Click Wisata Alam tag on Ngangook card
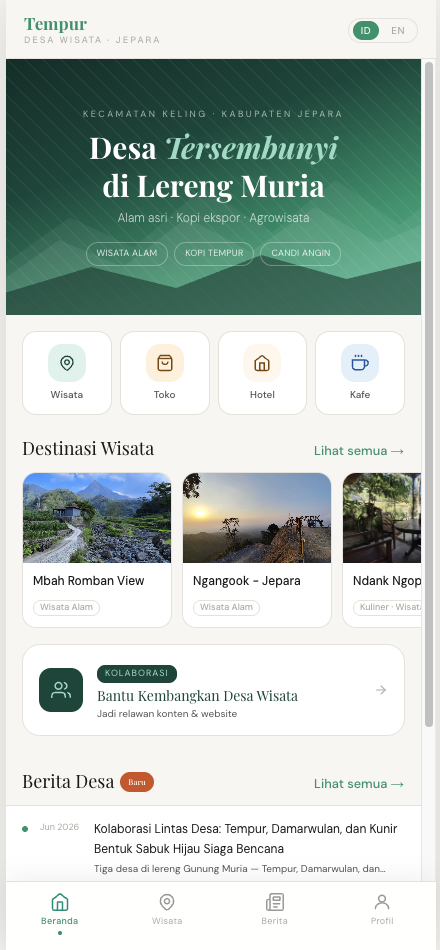Screen dimensions: 440x950 [227, 607]
